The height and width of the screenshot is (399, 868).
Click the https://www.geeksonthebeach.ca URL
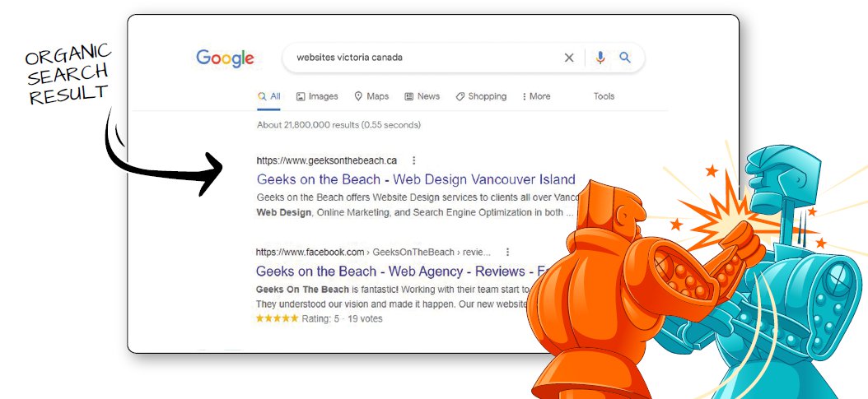pos(327,160)
